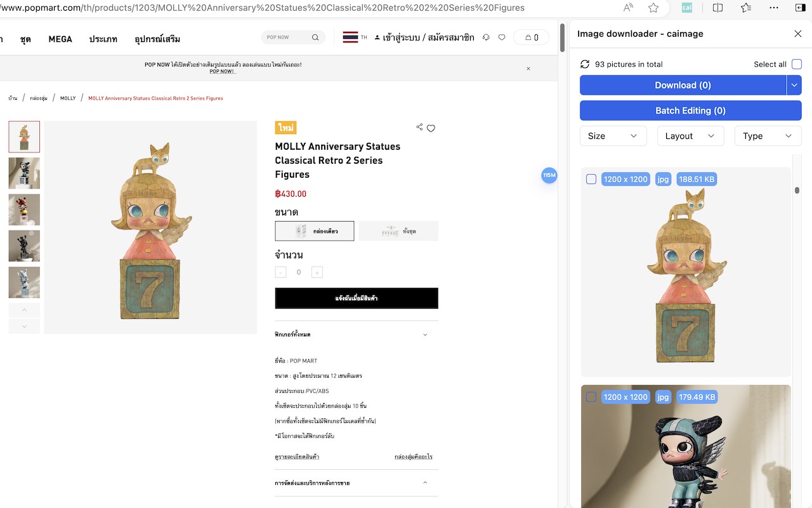Click the customer support headset icon

pyautogui.click(x=486, y=37)
